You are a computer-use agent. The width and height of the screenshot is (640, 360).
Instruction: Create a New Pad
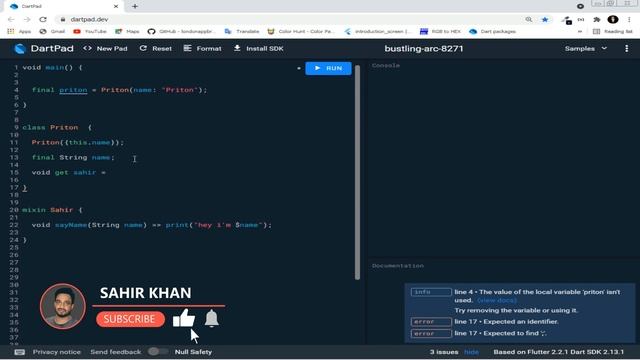click(x=106, y=49)
